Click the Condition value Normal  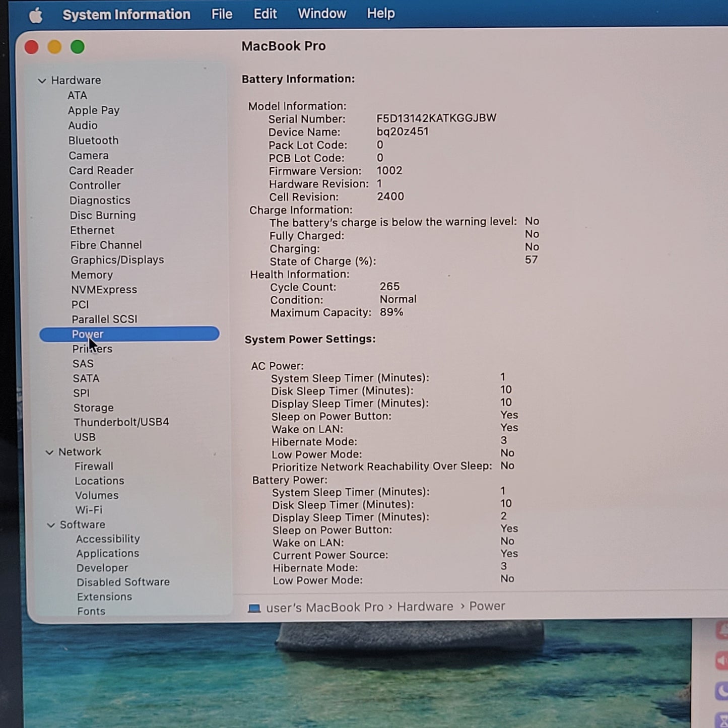(x=398, y=299)
